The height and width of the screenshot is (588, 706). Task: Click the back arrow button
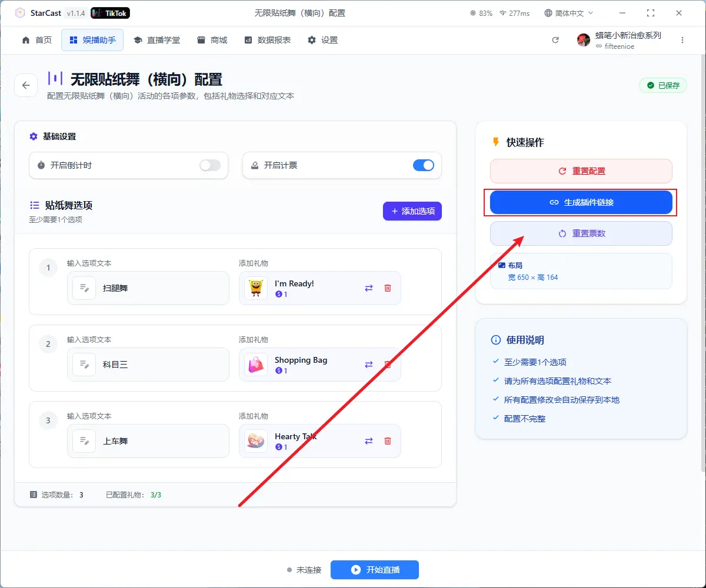(x=26, y=85)
